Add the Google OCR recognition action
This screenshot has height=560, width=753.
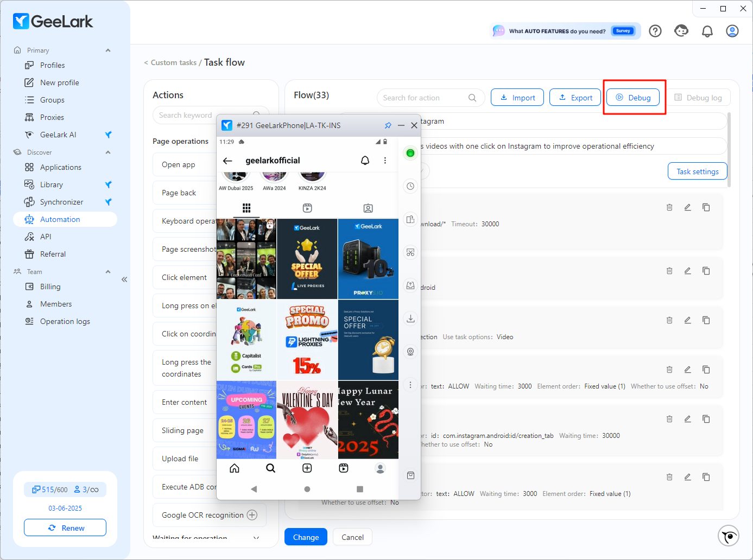point(252,515)
